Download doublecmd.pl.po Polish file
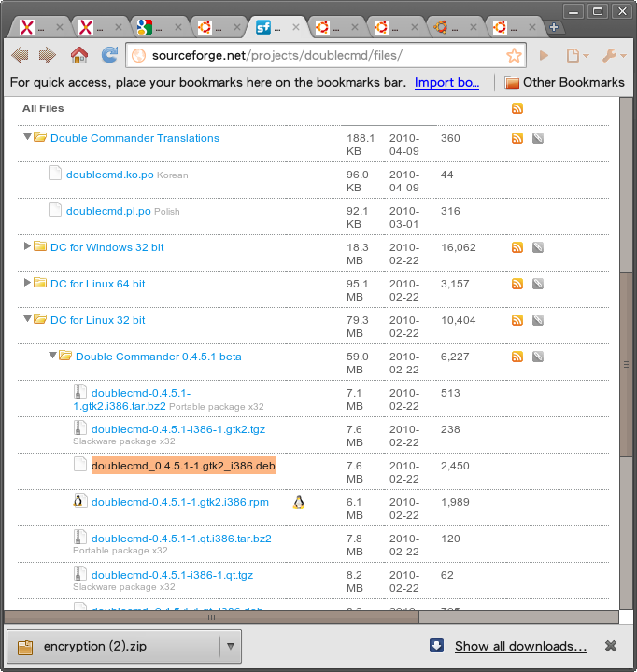Viewport: 637px width, 672px height. coord(108,211)
